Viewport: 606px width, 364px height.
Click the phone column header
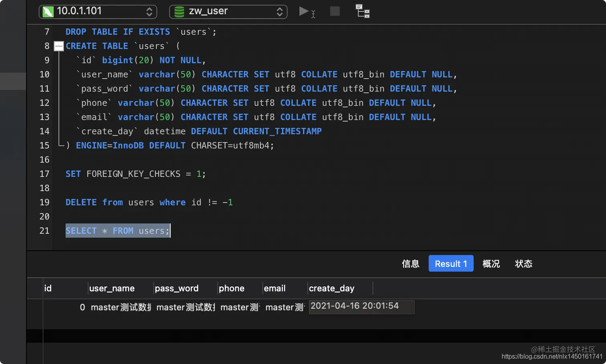[x=240, y=288]
